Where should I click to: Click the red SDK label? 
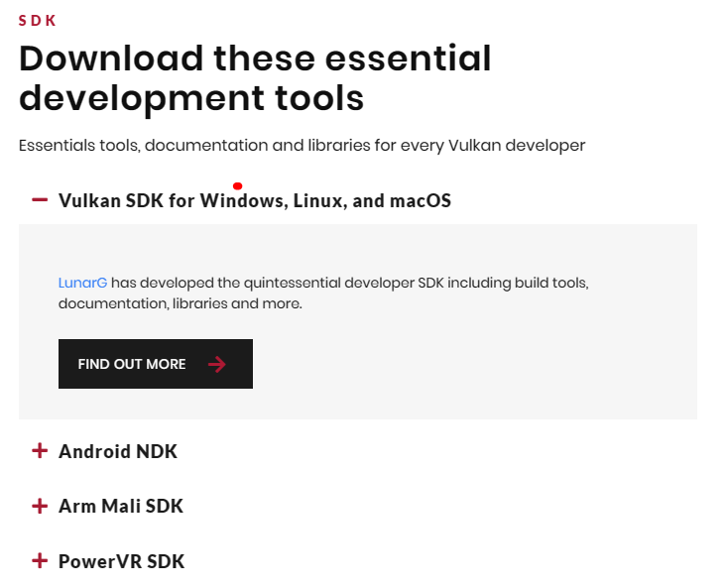click(37, 21)
